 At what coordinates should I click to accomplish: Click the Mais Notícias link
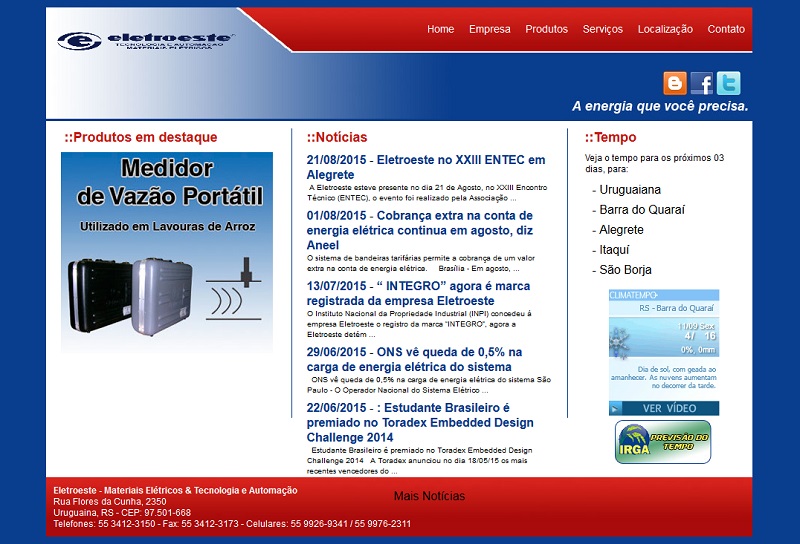click(x=429, y=496)
